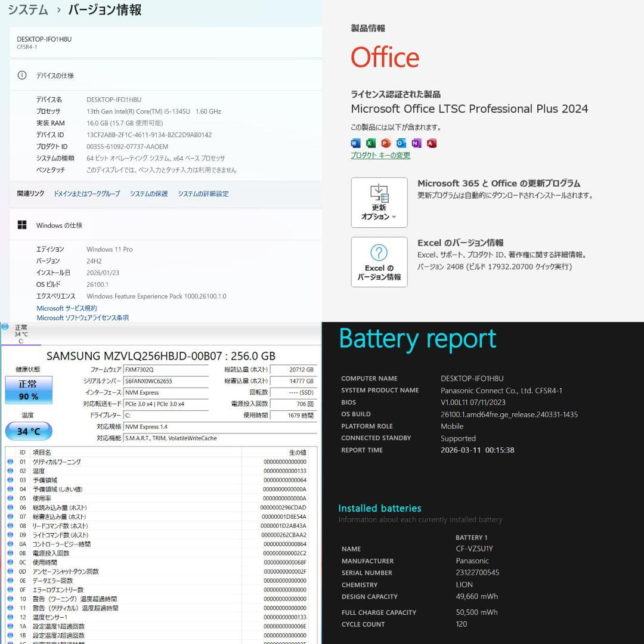Click the Word icon under Office products
Screen dimensions: 644x644
point(355,143)
